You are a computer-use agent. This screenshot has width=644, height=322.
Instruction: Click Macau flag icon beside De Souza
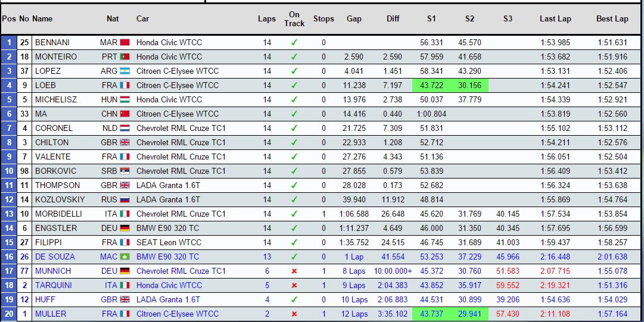click(x=125, y=257)
